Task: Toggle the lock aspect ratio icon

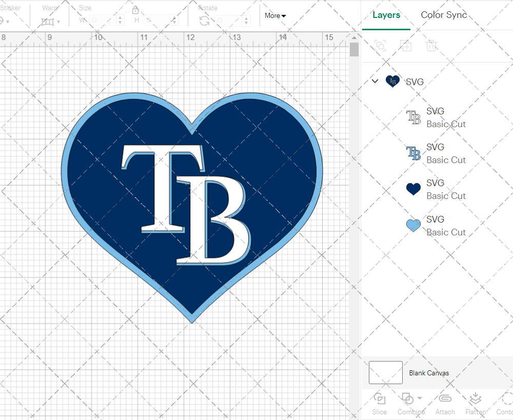Action: tap(135, 11)
